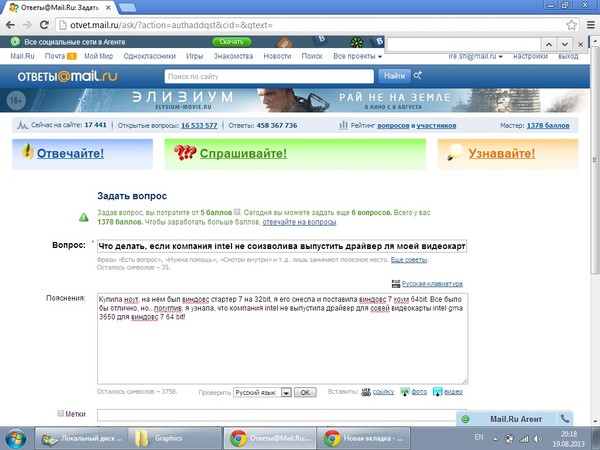Click the find bar next-result arrow
The image size is (600, 450).
[x=565, y=45]
